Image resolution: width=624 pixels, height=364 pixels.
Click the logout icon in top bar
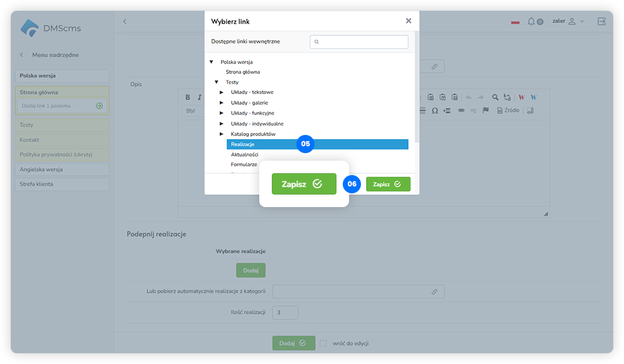601,21
